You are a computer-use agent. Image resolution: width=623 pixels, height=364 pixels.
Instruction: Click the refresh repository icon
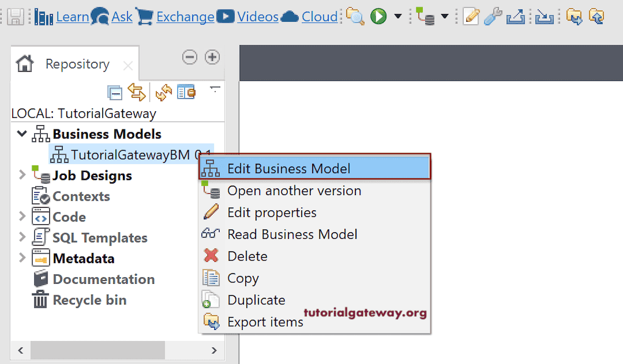point(163,92)
